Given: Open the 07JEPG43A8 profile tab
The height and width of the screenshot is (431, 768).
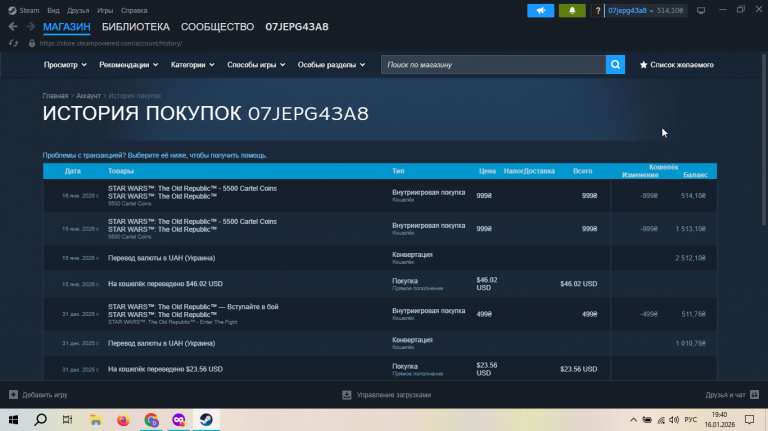Looking at the screenshot, I should [x=297, y=27].
